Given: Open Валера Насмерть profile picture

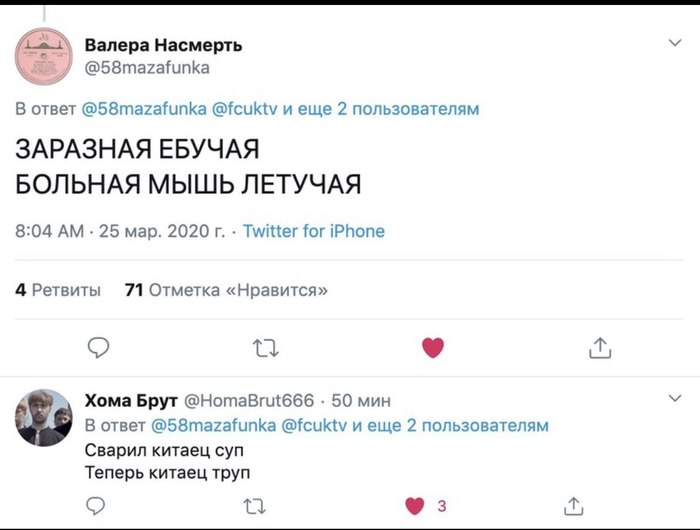Looking at the screenshot, I should [43, 56].
